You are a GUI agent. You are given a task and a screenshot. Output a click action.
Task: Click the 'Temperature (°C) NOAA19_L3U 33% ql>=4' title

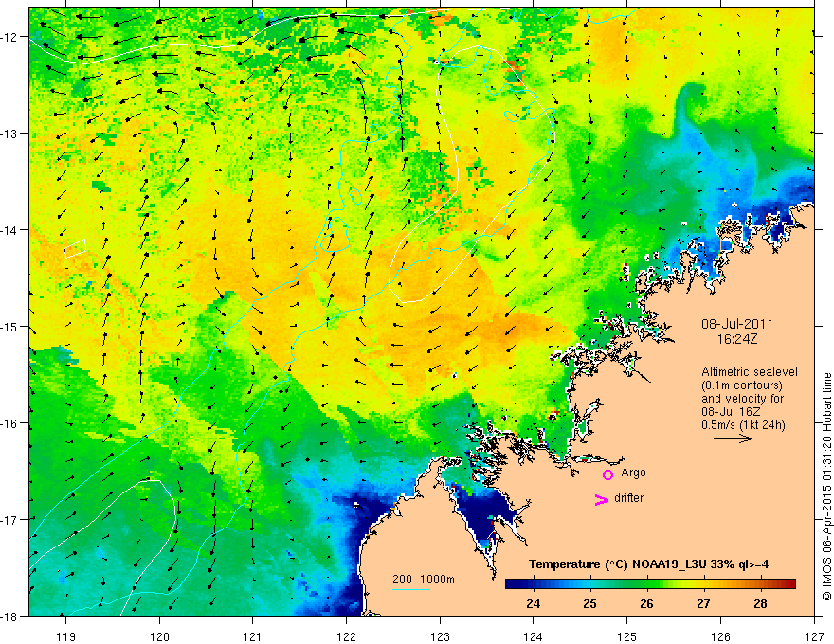(648, 564)
